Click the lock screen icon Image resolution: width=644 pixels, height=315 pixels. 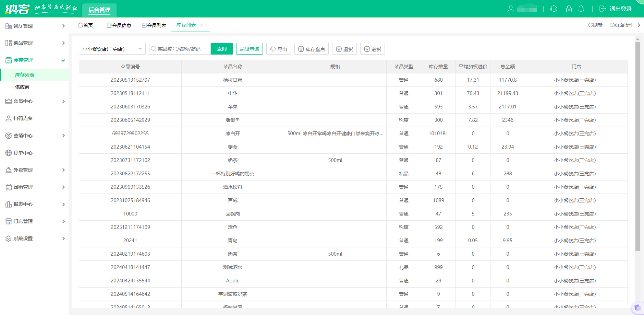569,9
